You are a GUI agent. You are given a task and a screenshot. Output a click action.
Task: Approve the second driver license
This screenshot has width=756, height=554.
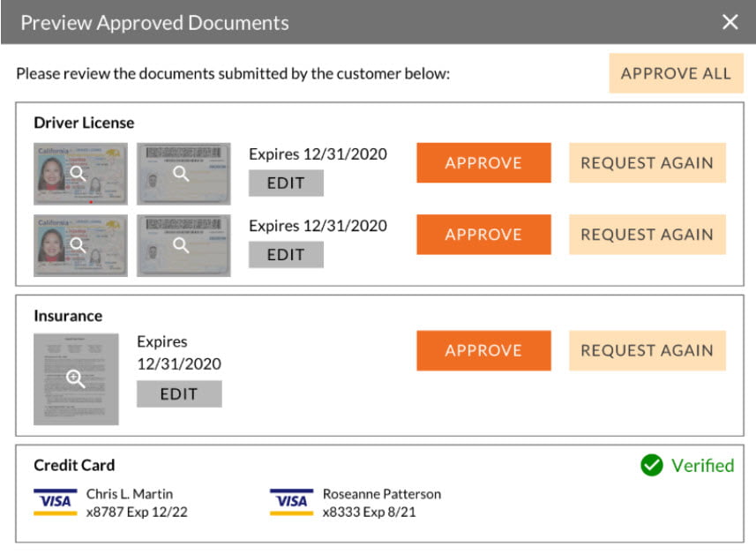(483, 235)
